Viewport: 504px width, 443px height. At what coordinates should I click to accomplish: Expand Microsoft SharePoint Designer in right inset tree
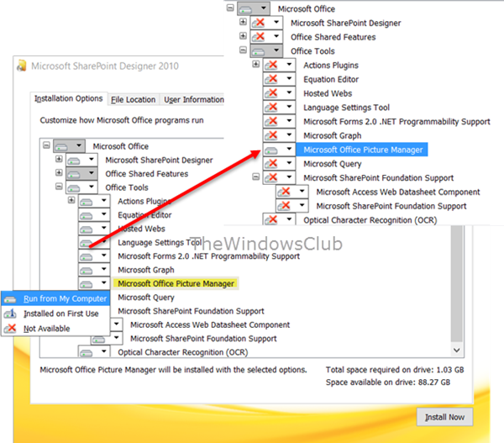pyautogui.click(x=244, y=22)
